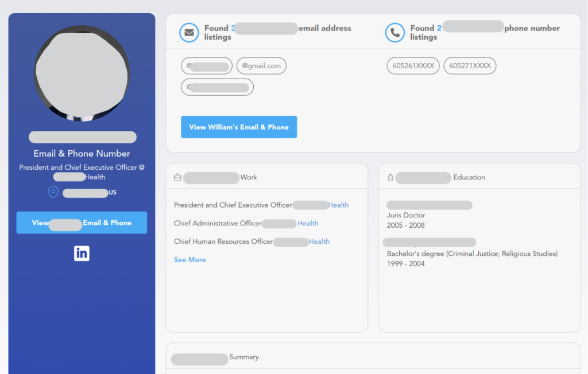The height and width of the screenshot is (374, 588).
Task: Open the Health link for Chief Human Resources Officer
Action: pos(319,241)
